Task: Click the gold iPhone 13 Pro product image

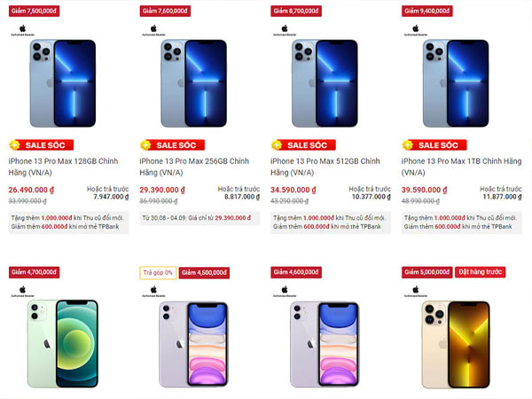Action: [456, 344]
